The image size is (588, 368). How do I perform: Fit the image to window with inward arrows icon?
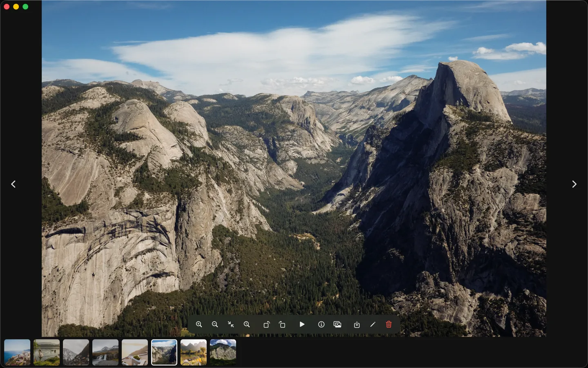click(231, 324)
